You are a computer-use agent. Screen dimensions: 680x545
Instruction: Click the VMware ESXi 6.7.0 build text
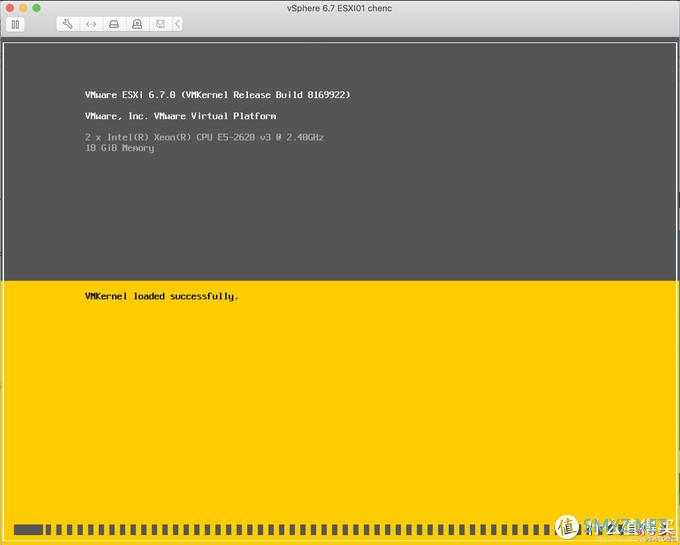218,95
